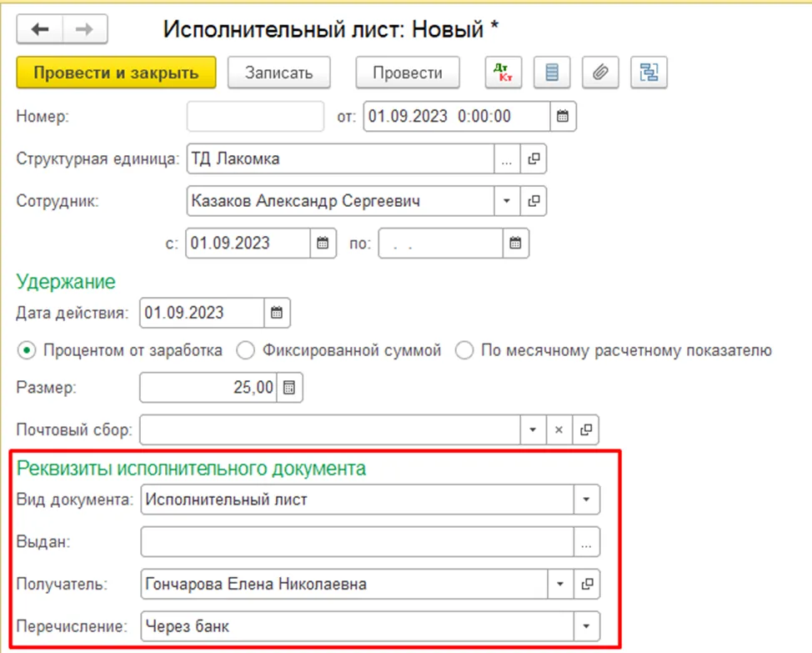Open Гончарова Елена Николаевна card via the open icon

pos(587,585)
